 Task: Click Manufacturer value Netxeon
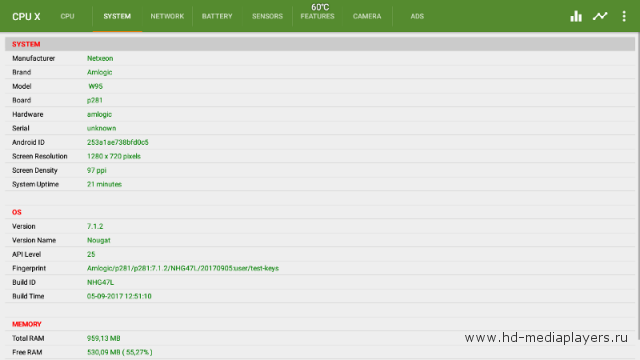(x=100, y=58)
